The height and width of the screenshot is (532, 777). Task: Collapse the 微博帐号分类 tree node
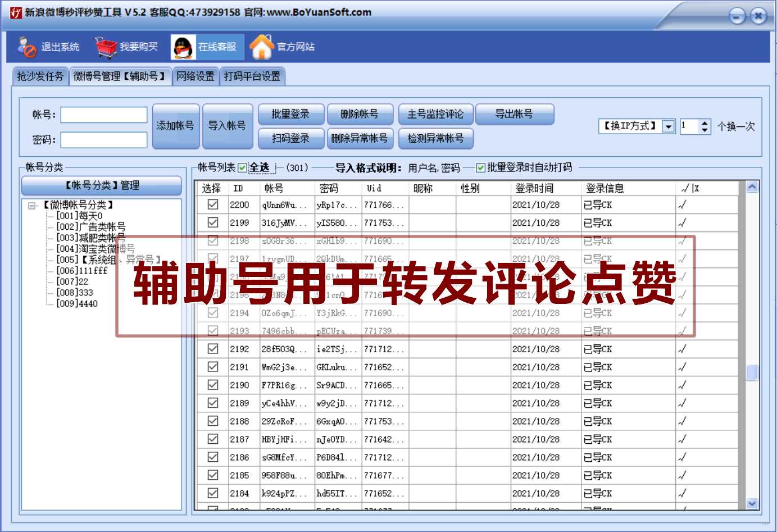[x=33, y=206]
